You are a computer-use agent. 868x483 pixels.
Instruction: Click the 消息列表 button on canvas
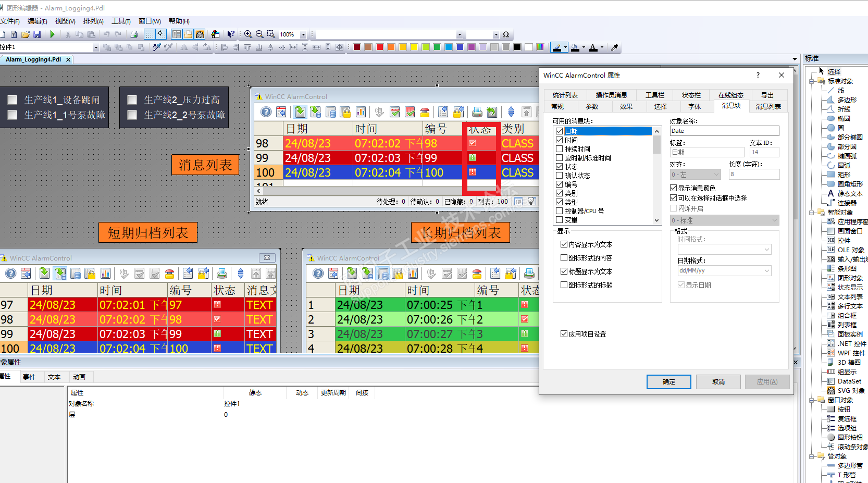coord(205,165)
